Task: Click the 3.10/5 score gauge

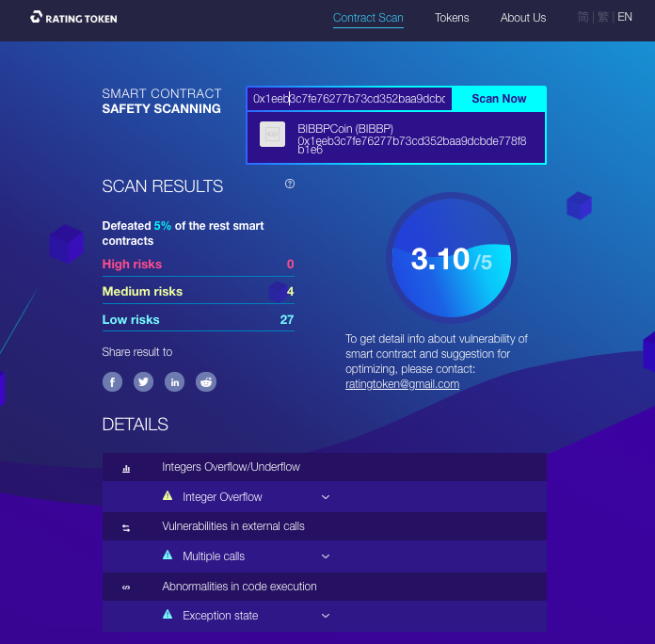Action: point(451,258)
